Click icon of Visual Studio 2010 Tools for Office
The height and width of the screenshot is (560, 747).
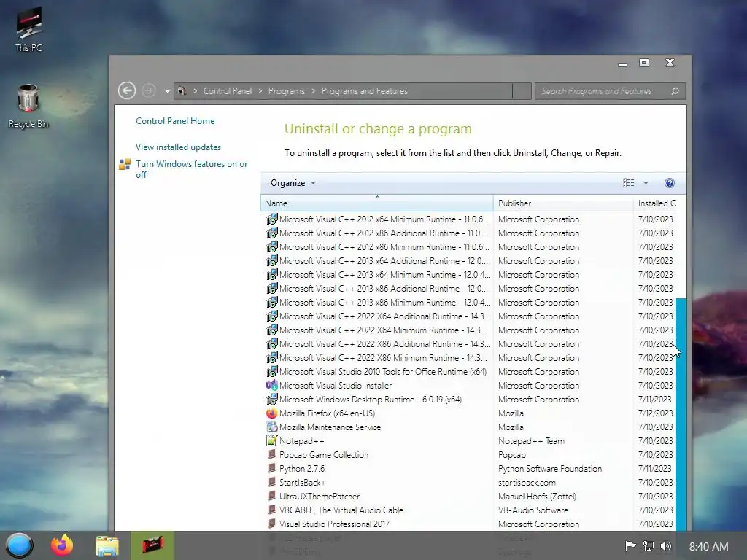click(x=271, y=371)
